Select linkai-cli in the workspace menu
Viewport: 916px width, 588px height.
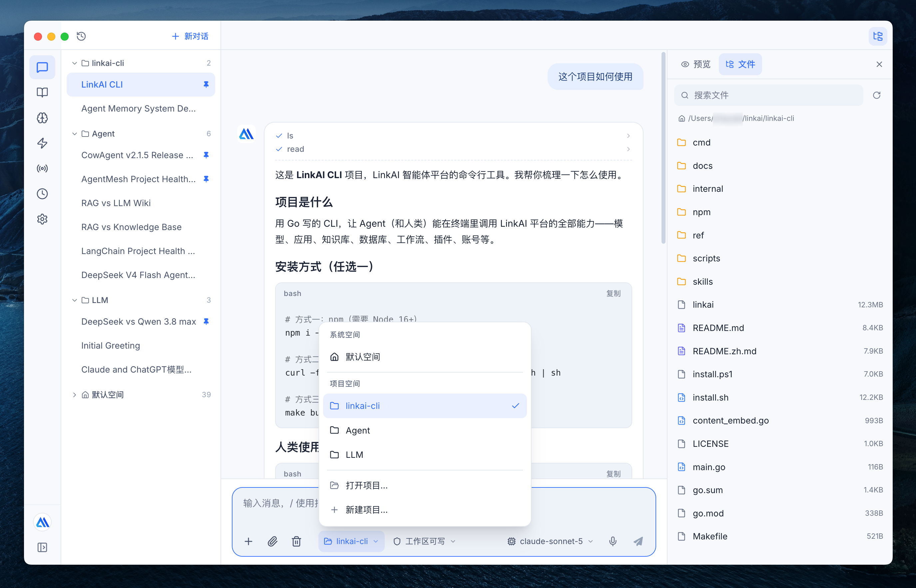pos(425,406)
